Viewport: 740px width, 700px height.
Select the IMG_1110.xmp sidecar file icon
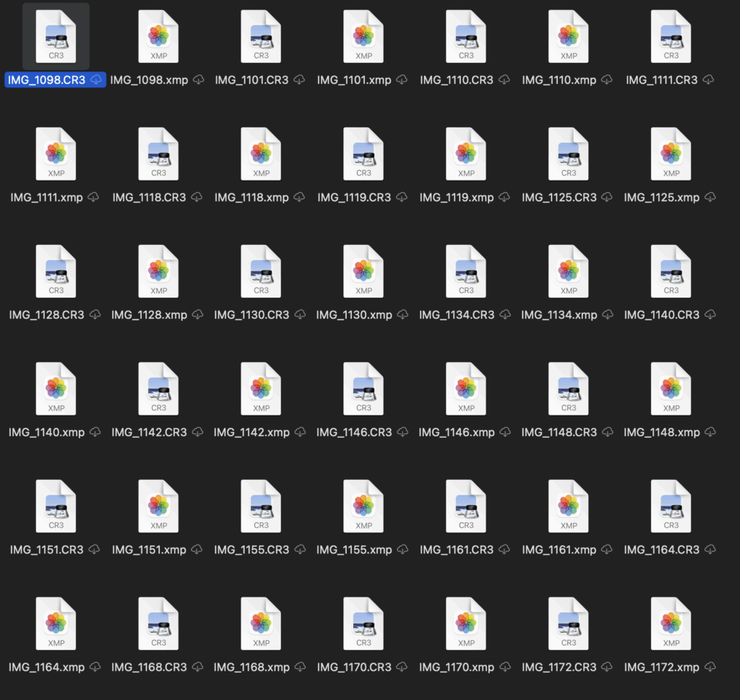coord(569,36)
